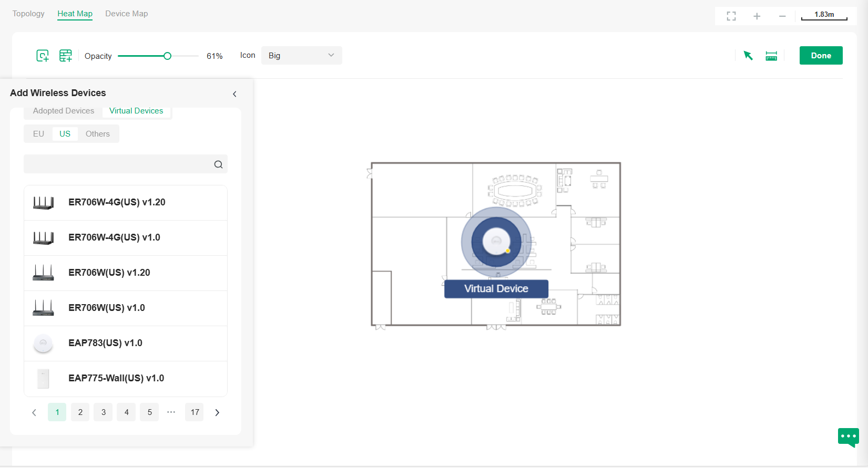Image resolution: width=868 pixels, height=468 pixels.
Task: Zoom in with the plus icon
Action: [x=757, y=16]
